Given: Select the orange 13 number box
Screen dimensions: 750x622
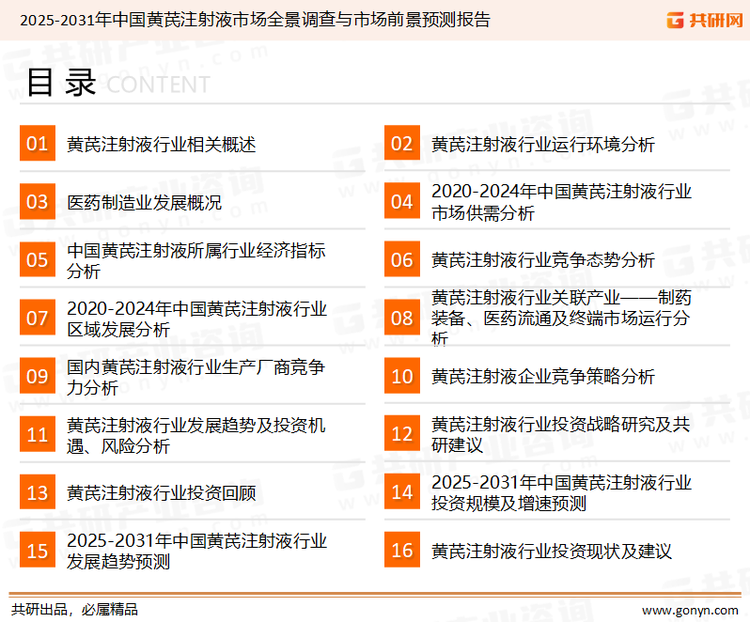Looking at the screenshot, I should (37, 492).
